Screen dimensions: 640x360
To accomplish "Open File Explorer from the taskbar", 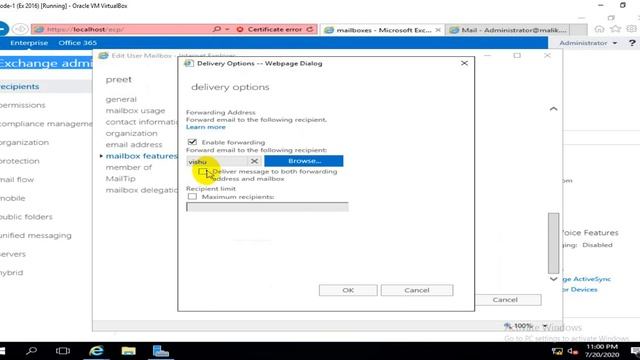I will coord(128,351).
